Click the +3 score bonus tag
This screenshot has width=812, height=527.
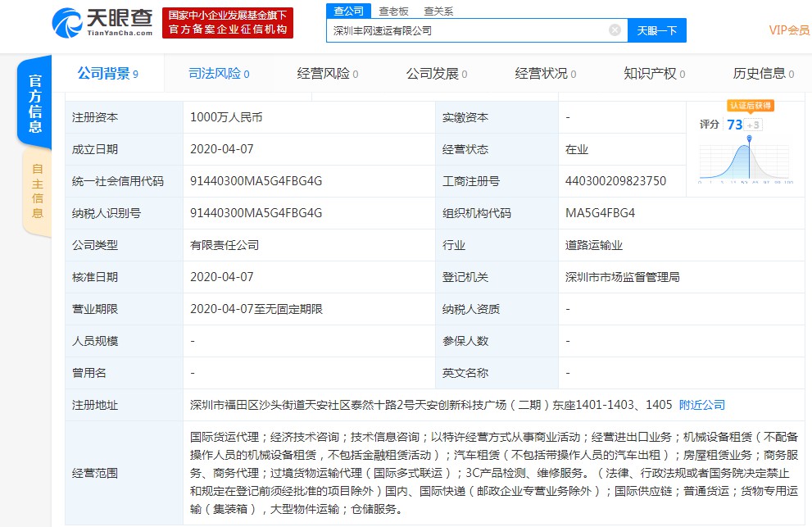tap(754, 125)
